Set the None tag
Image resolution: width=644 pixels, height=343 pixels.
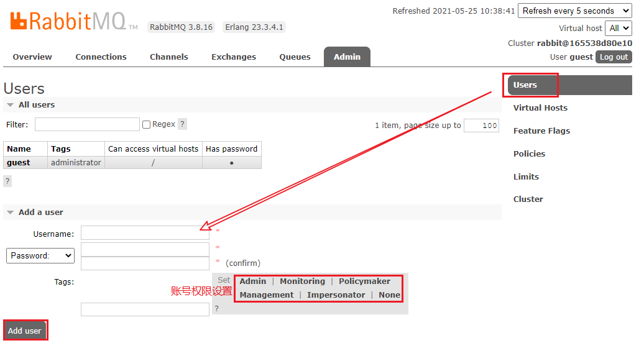coord(389,295)
